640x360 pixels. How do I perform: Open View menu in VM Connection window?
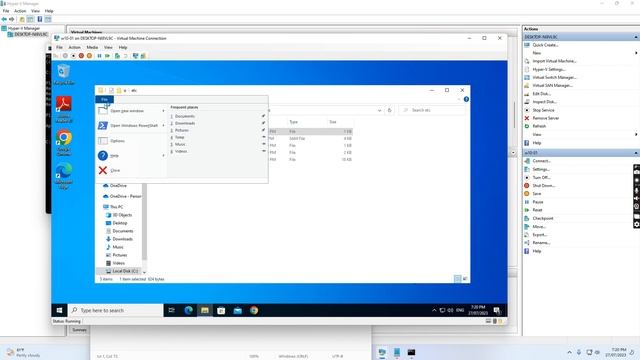pyautogui.click(x=108, y=47)
